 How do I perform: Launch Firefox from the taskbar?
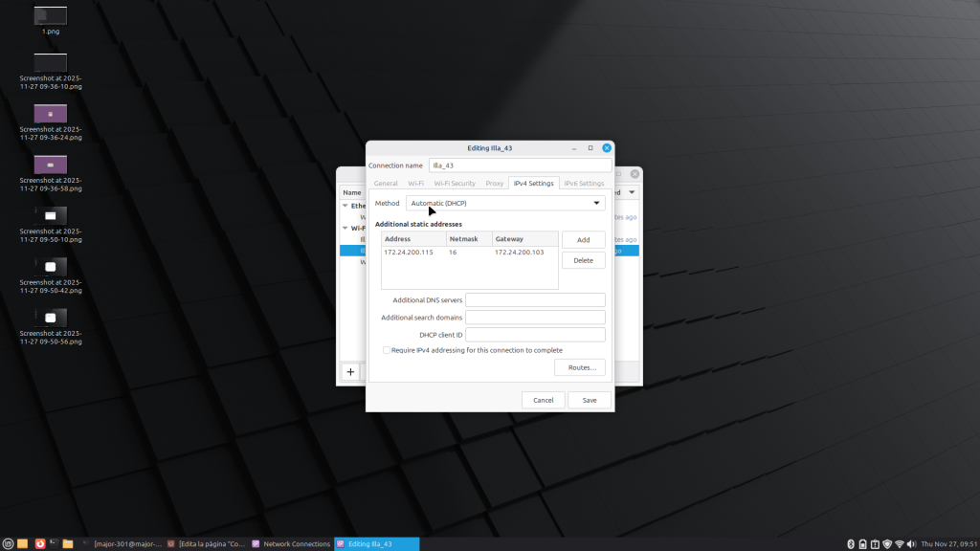[39, 543]
